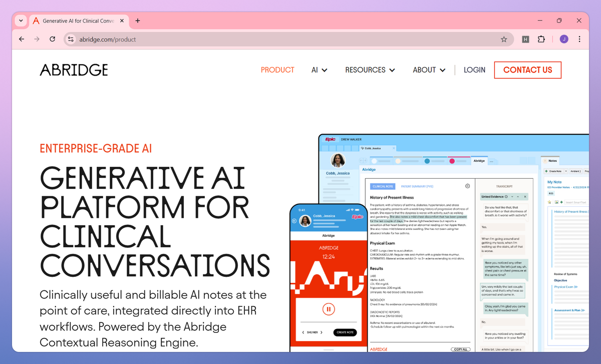
Task: Click the Epic logo in the desktop mockup
Action: pos(330,139)
